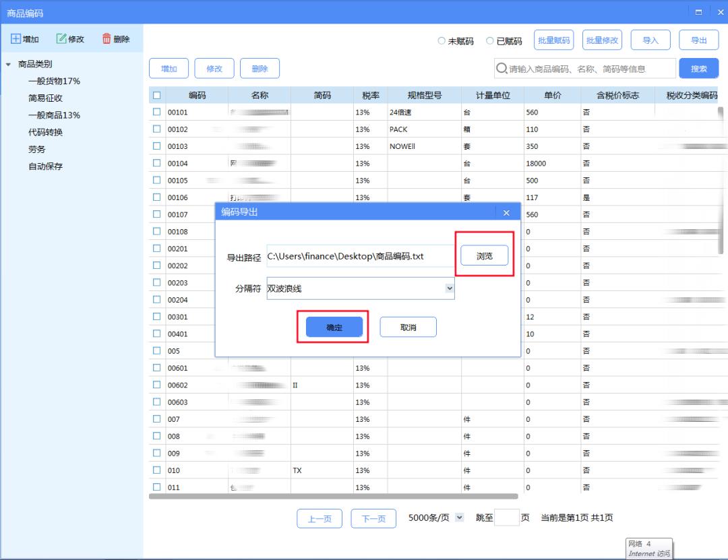The image size is (728, 560).
Task: Select the 已赋码 radio button
Action: click(x=489, y=41)
